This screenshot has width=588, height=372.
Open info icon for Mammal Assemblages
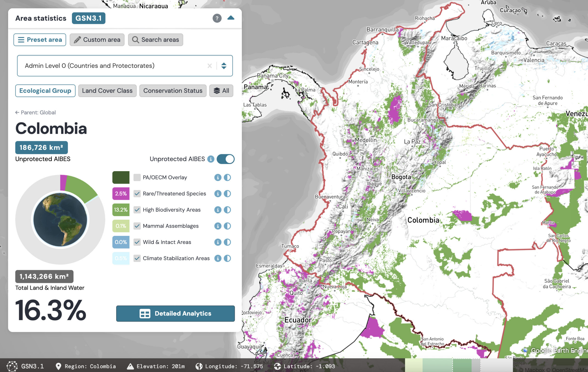(218, 226)
